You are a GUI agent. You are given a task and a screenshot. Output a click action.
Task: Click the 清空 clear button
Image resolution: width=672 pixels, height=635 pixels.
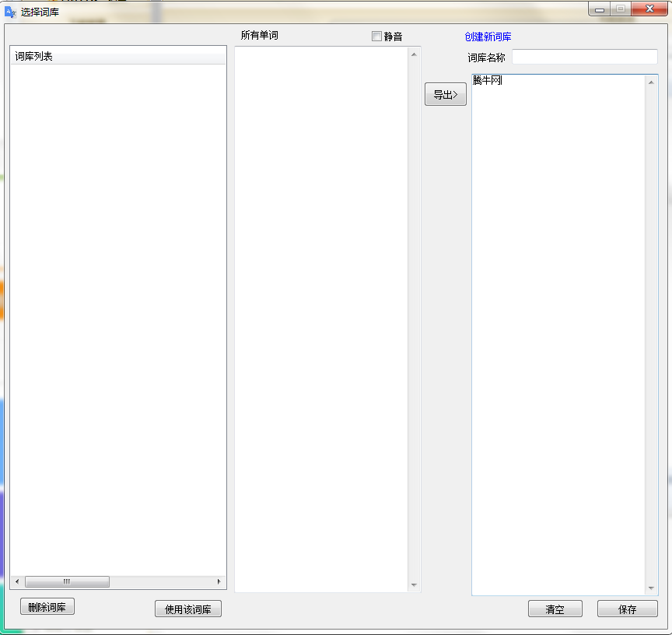coord(555,609)
